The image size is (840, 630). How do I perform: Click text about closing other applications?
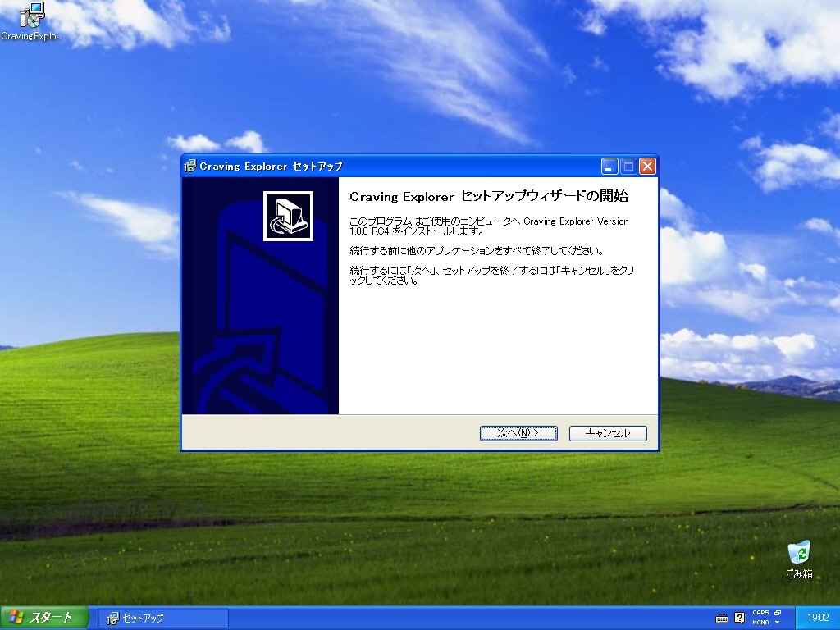477,251
